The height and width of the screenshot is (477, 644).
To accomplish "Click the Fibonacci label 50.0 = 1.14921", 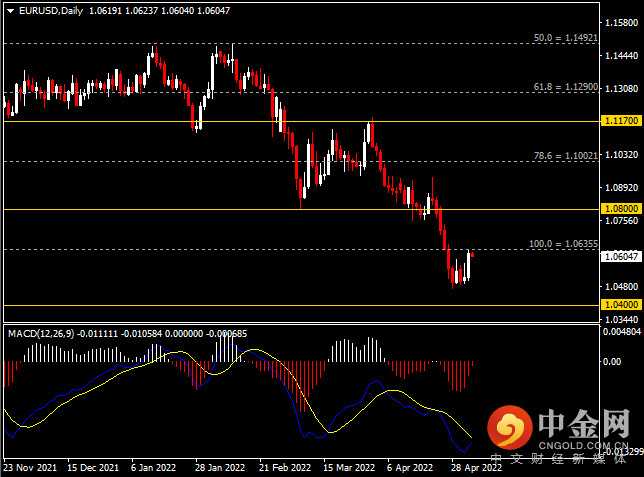I will (566, 37).
